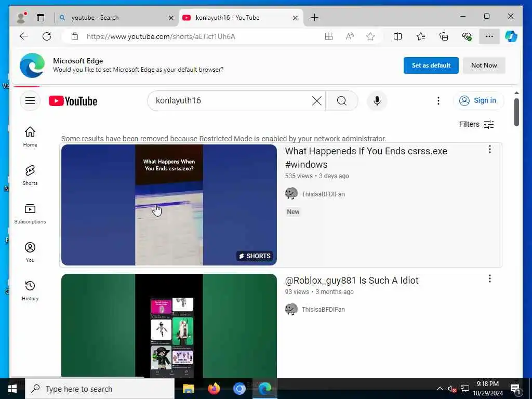This screenshot has width=532, height=399.
Task: Show hidden system tray icons
Action: [440, 389]
